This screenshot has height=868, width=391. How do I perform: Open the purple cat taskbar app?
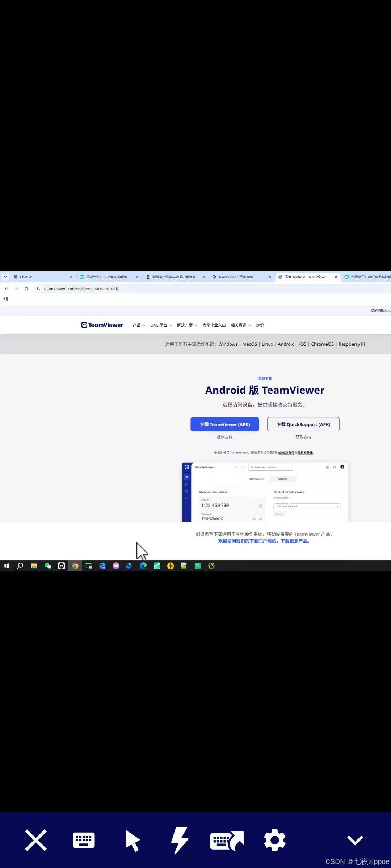(x=116, y=566)
